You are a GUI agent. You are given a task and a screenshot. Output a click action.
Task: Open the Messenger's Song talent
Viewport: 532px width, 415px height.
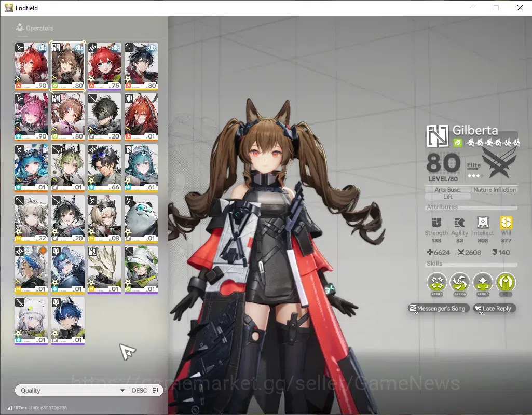click(x=439, y=308)
